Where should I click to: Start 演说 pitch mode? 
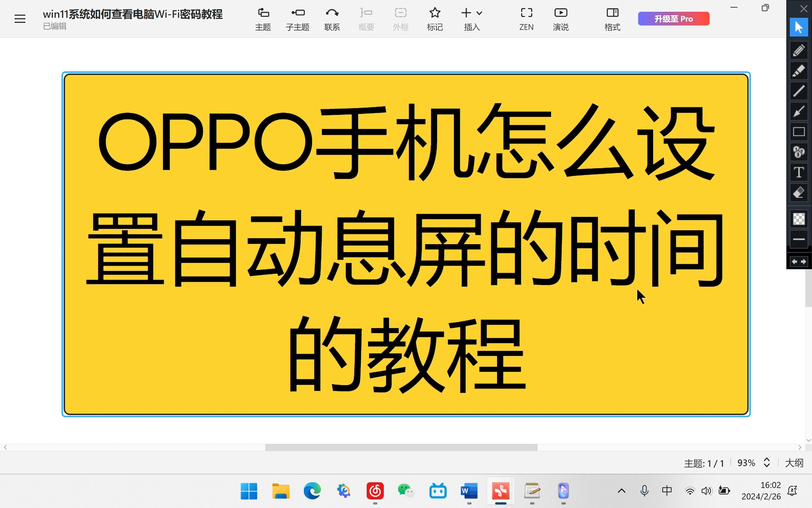tap(561, 19)
